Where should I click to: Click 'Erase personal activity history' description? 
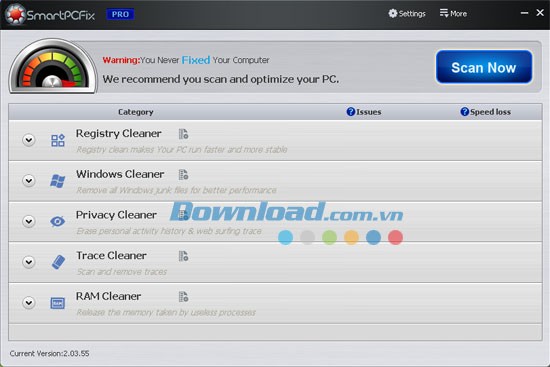pyautogui.click(x=169, y=231)
